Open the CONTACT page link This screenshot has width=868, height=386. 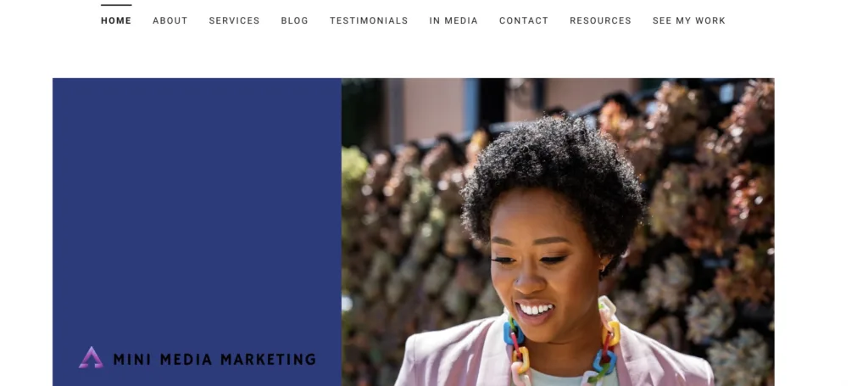coord(524,20)
